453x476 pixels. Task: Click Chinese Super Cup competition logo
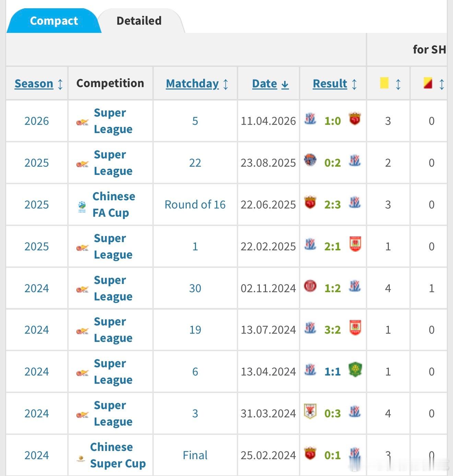pyautogui.click(x=81, y=458)
